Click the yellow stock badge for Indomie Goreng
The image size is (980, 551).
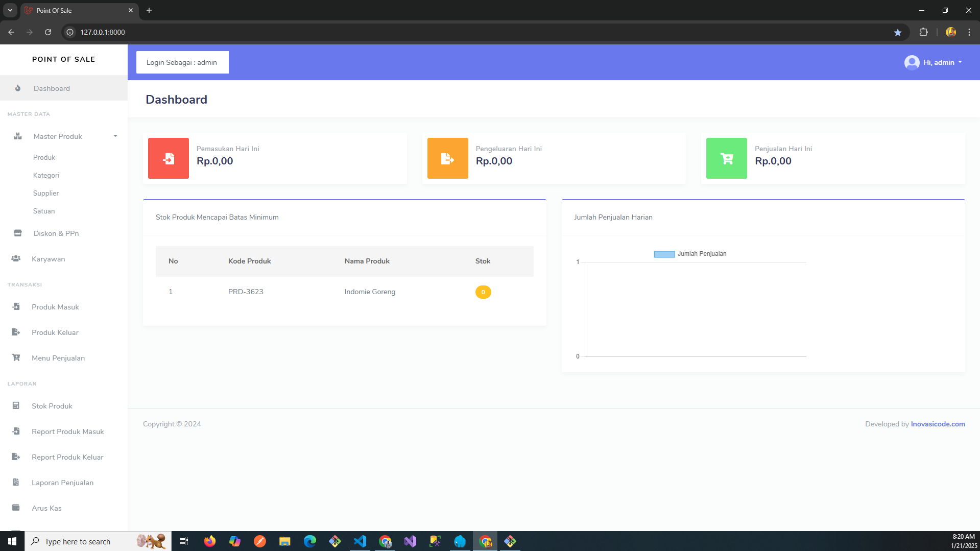483,292
